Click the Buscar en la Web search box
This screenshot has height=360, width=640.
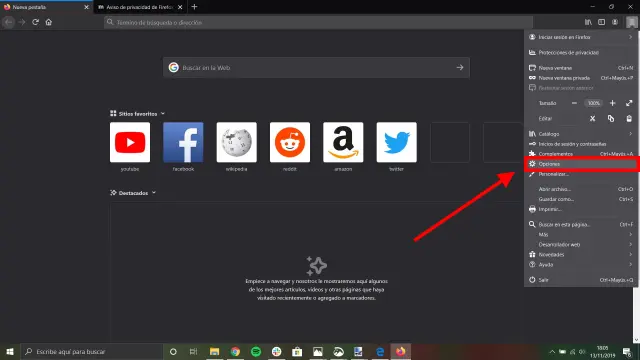(x=316, y=68)
